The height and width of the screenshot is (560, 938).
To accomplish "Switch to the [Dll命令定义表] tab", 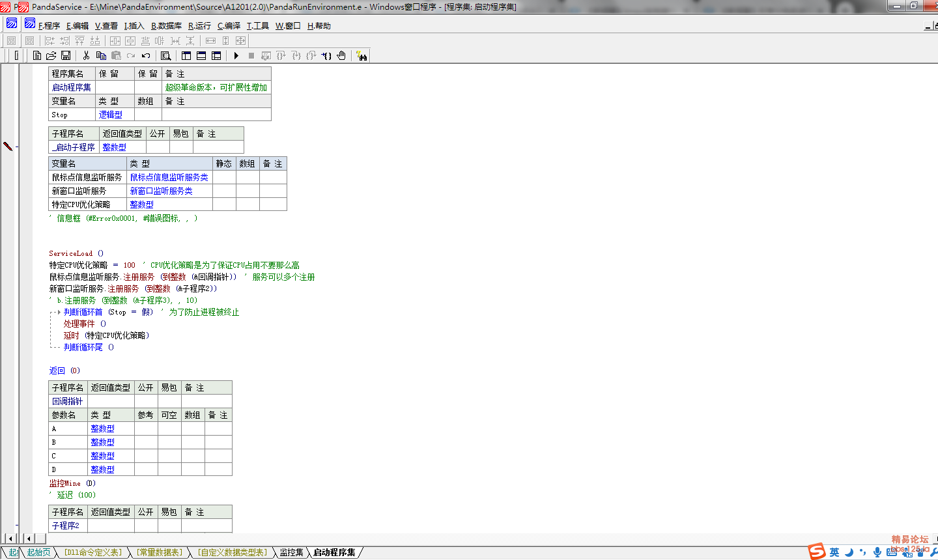I will pyautogui.click(x=92, y=552).
